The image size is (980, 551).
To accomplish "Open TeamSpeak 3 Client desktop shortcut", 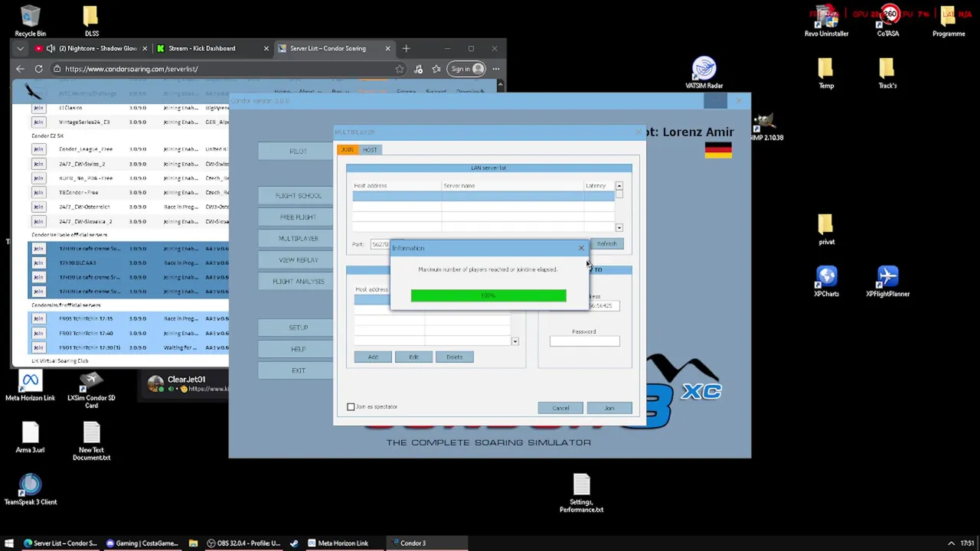I will (31, 490).
